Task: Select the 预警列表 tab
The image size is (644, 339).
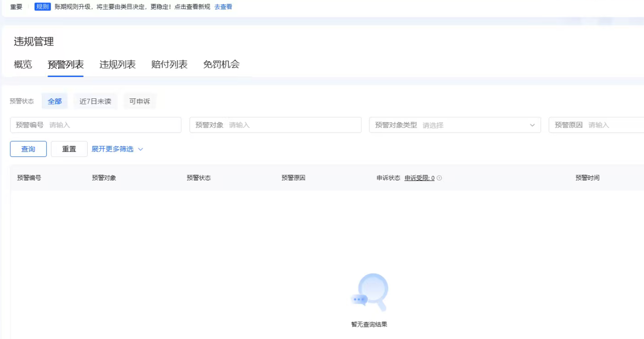Action: pos(66,64)
